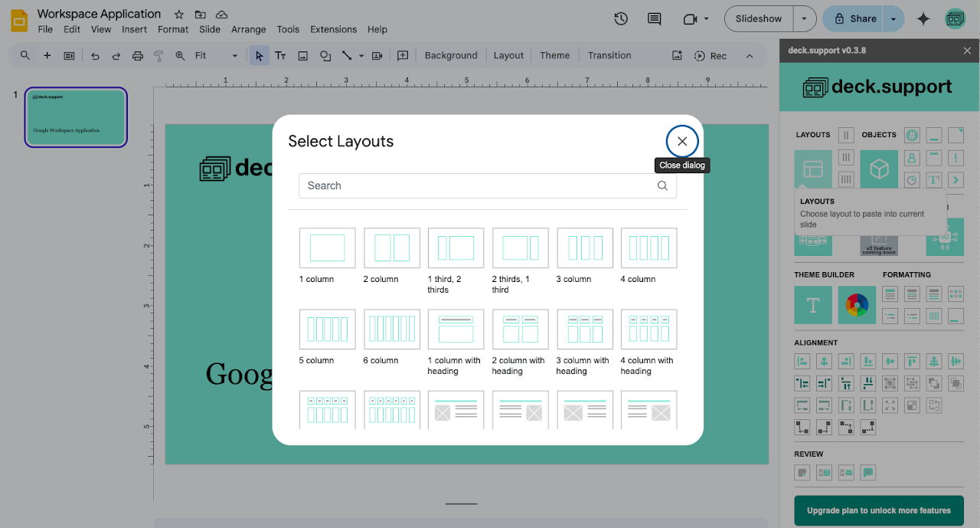
Task: Open the Theme Builder text T tile
Action: [813, 305]
